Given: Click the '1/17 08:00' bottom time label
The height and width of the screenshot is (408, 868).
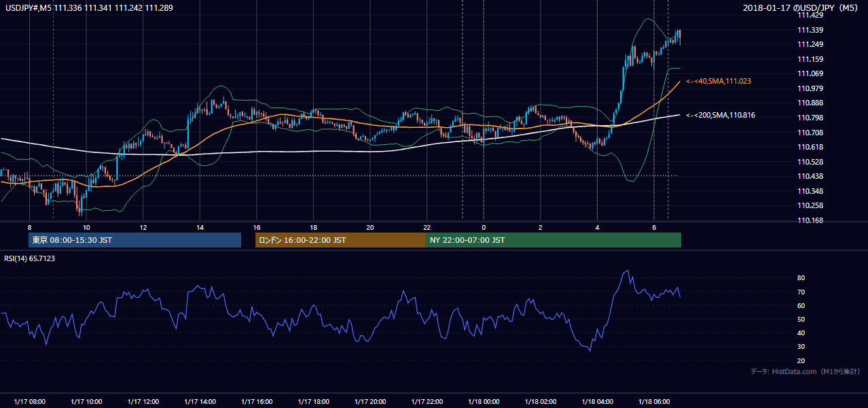Looking at the screenshot, I should point(29,401).
